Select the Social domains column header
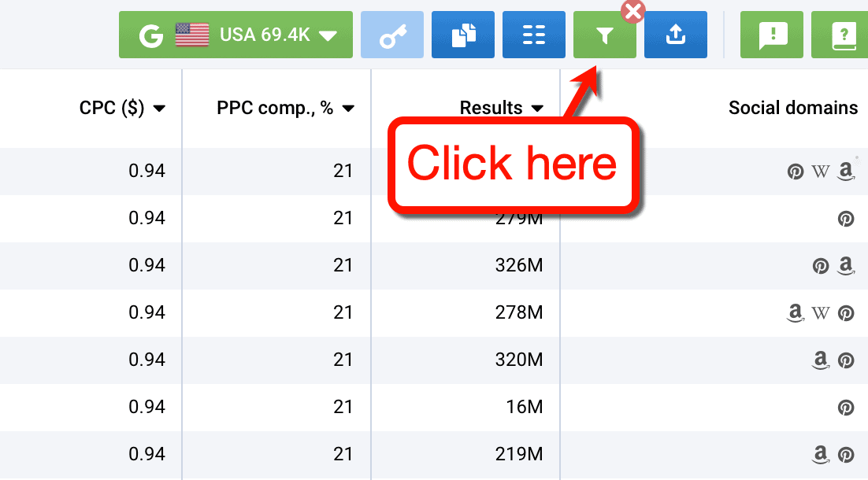 pyautogui.click(x=793, y=108)
